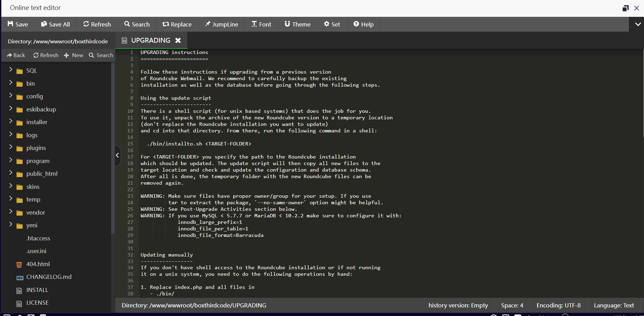The image size is (644, 316).
Task: Open the Theme picker
Action: [297, 24]
